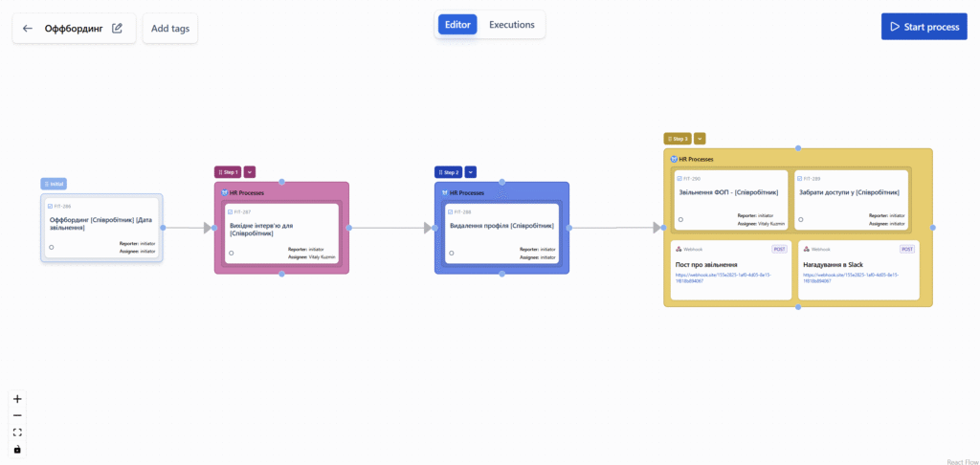Click the status circle on FIT-288 card

tap(451, 254)
